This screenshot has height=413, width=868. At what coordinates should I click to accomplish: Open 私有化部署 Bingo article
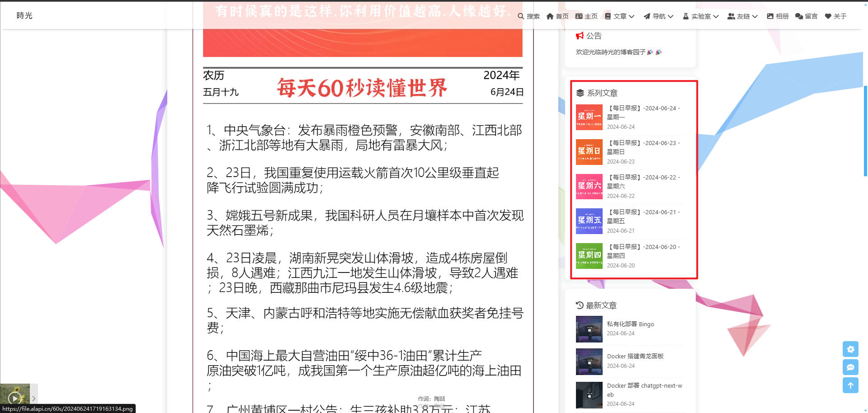[630, 324]
